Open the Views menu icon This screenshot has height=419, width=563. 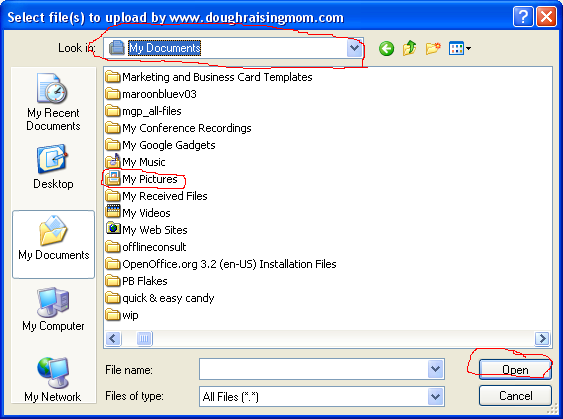[x=460, y=48]
